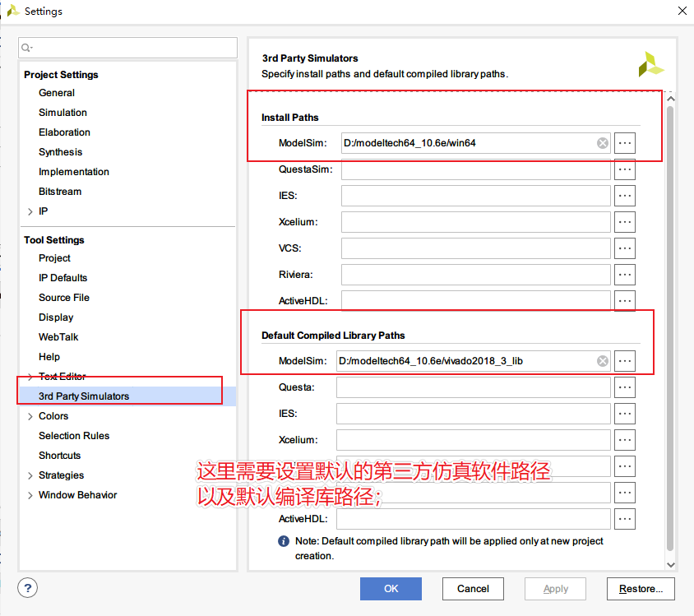Clear the ModelSim install path field
Screen dimensions: 694x616
click(x=603, y=143)
